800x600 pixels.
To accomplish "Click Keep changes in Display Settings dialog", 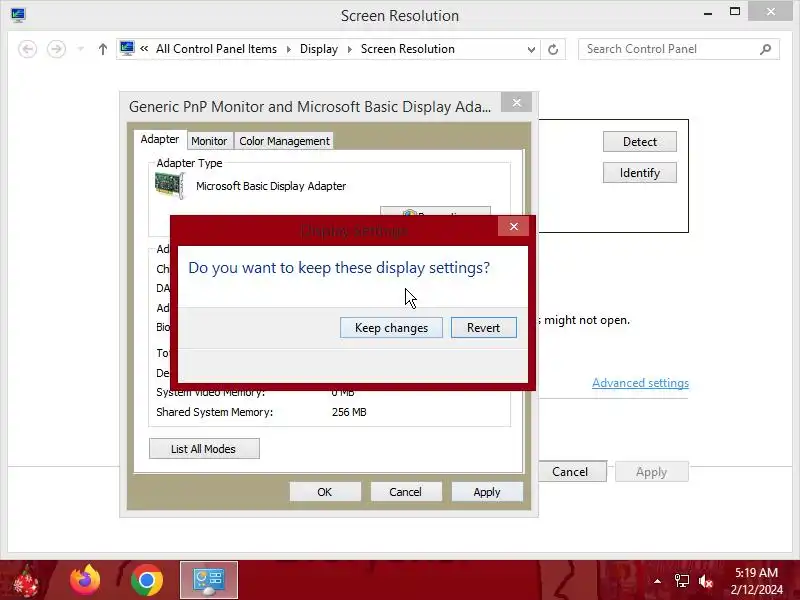I will point(391,328).
